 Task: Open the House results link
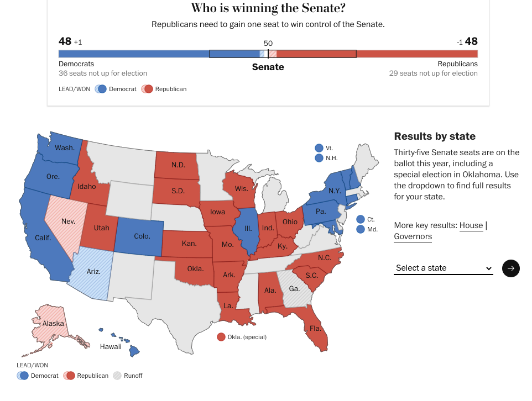[471, 225]
